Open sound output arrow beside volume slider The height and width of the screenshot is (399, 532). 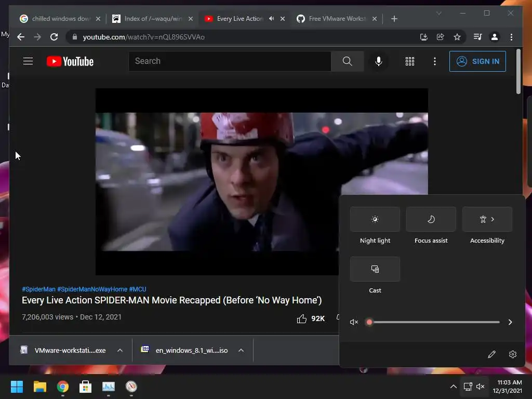[x=510, y=322]
